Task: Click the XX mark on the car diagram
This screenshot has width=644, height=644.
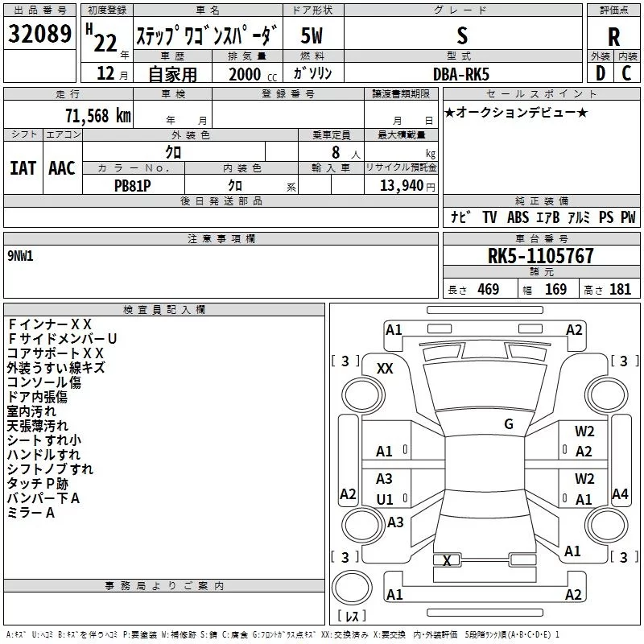Action: point(385,368)
